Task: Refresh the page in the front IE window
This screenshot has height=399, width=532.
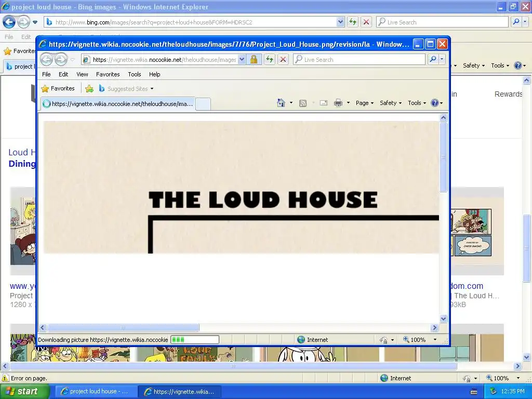Action: 270,60
